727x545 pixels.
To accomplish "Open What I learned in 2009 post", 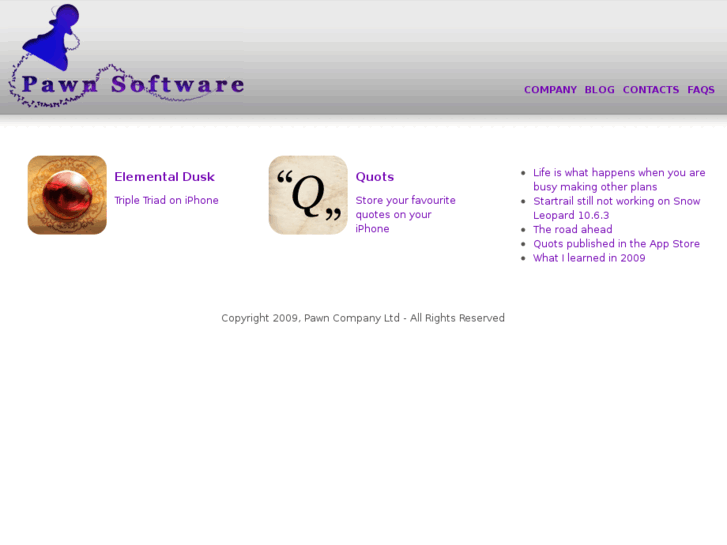I will [589, 258].
